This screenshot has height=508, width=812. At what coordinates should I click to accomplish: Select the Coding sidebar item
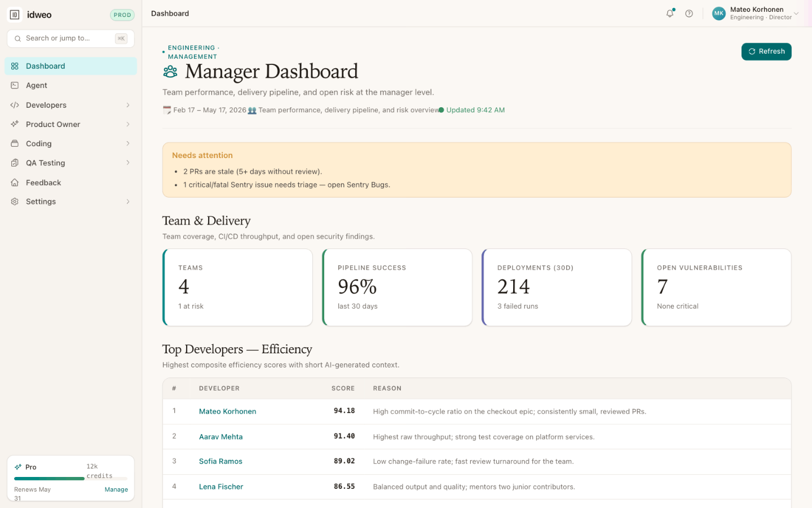70,143
